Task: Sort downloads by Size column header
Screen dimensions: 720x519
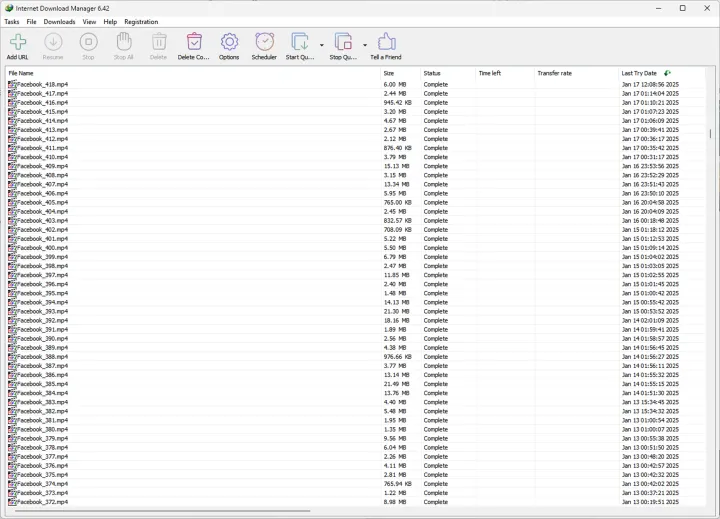Action: pyautogui.click(x=389, y=73)
